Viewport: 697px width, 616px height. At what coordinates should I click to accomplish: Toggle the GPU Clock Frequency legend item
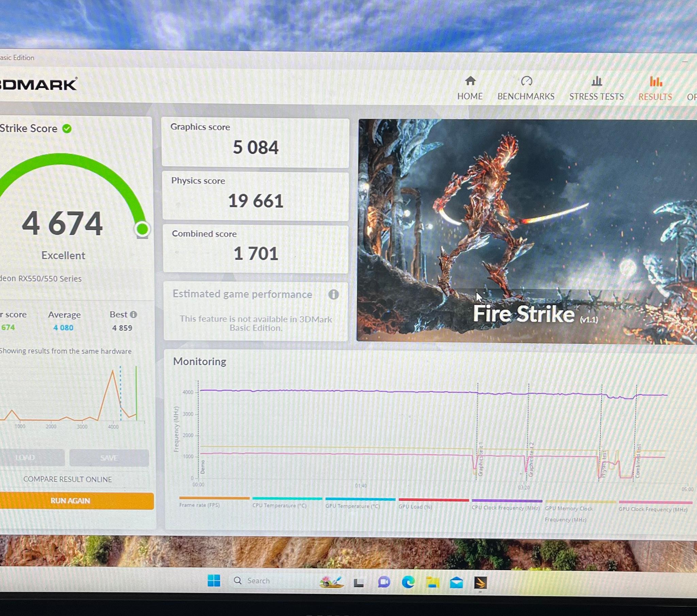655,506
